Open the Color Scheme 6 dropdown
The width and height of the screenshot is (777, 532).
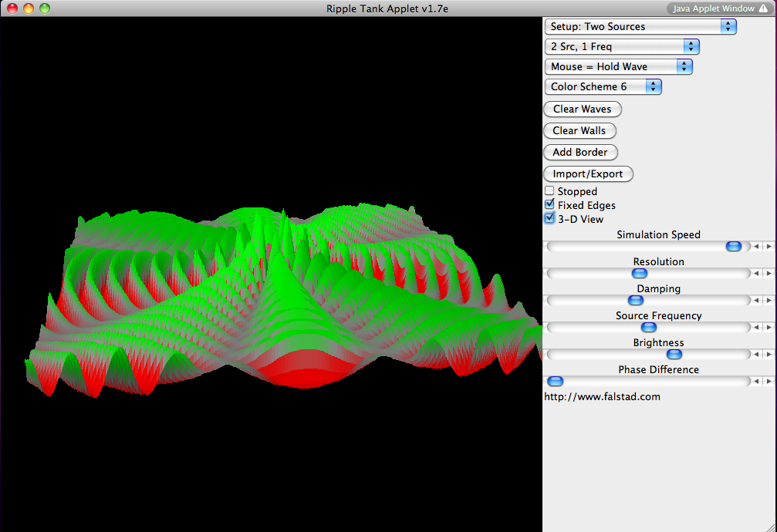click(x=603, y=86)
